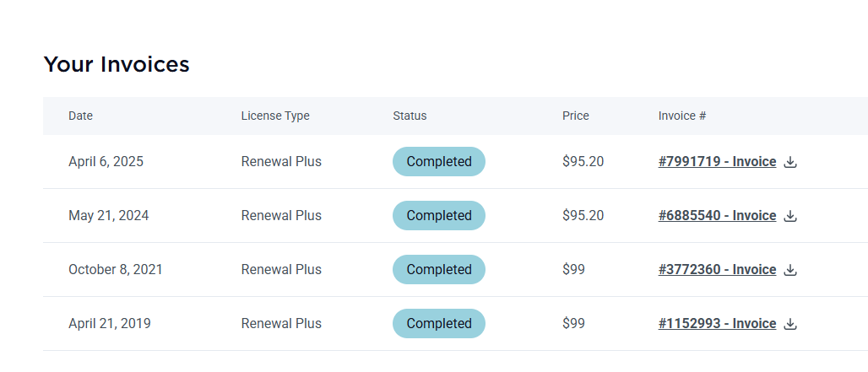Select the $99 price for October 8, 2021
This screenshot has height=372, width=868.
[x=573, y=269]
